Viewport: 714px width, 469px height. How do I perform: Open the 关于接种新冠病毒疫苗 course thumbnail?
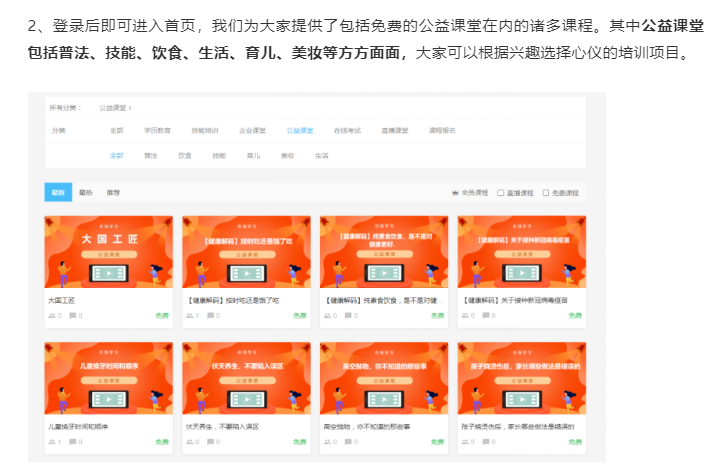(522, 252)
